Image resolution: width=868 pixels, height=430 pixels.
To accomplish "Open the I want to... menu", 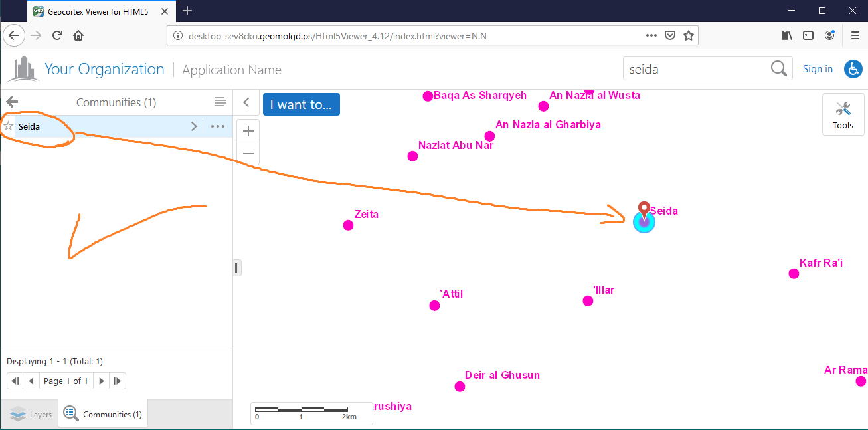I will click(302, 104).
